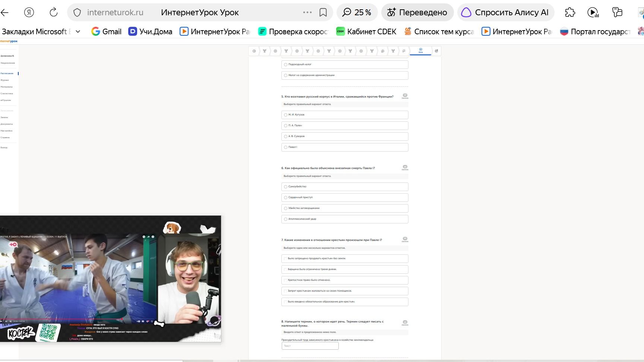The height and width of the screenshot is (362, 644).
Task: Go back with the browser back arrow
Action: (x=4, y=12)
